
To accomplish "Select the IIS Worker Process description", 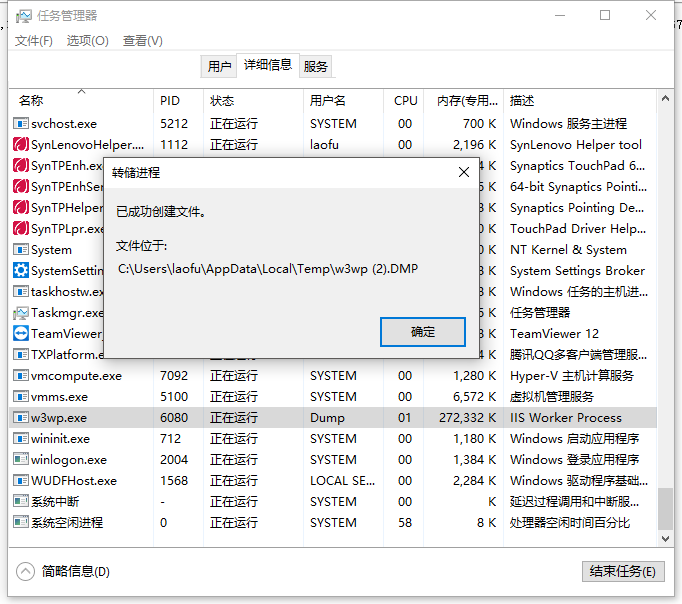I will pos(566,417).
